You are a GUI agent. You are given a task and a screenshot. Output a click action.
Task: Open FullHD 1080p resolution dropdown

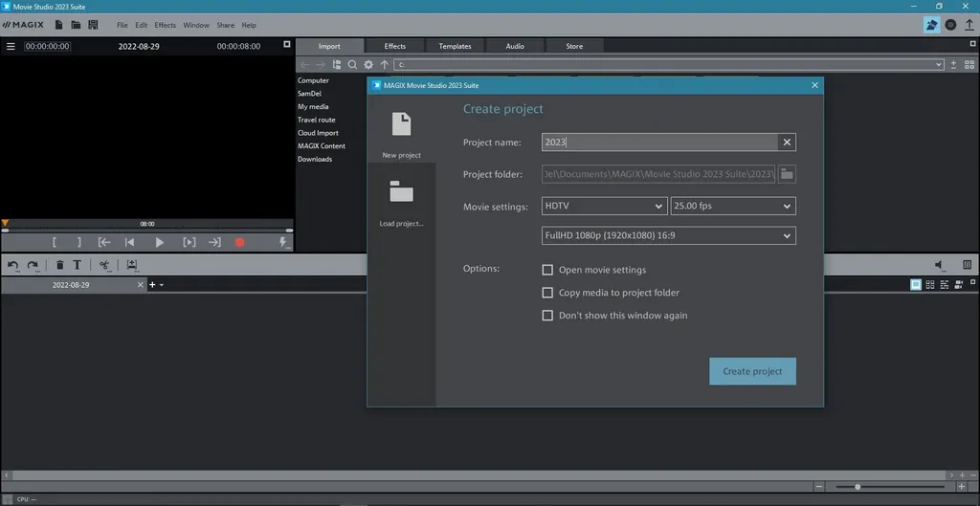coord(669,235)
